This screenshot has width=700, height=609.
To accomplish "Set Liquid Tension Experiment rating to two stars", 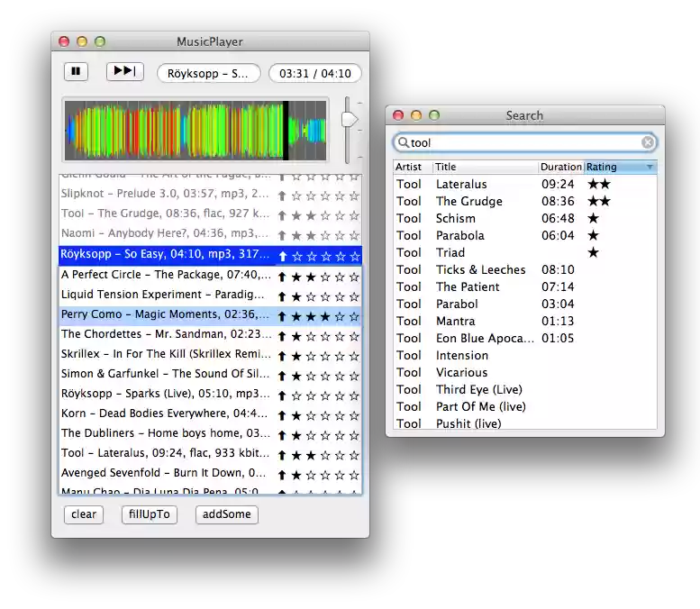I will coord(311,296).
